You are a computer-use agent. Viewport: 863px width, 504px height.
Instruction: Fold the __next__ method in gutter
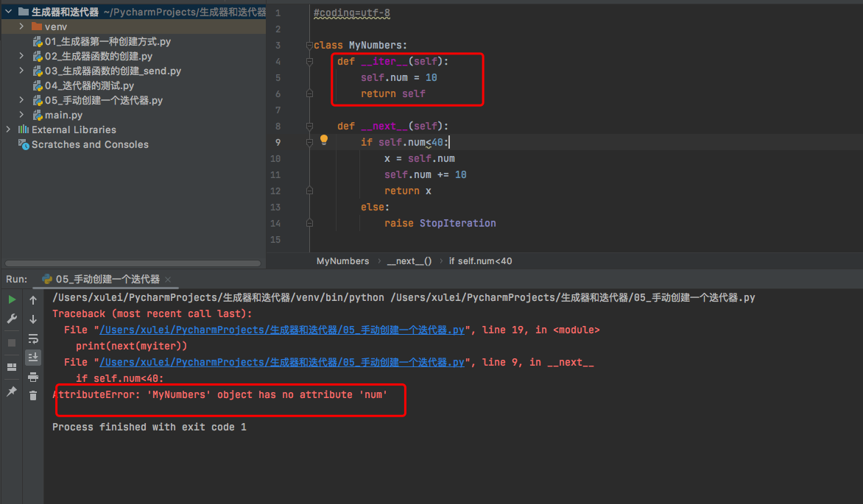click(x=309, y=127)
